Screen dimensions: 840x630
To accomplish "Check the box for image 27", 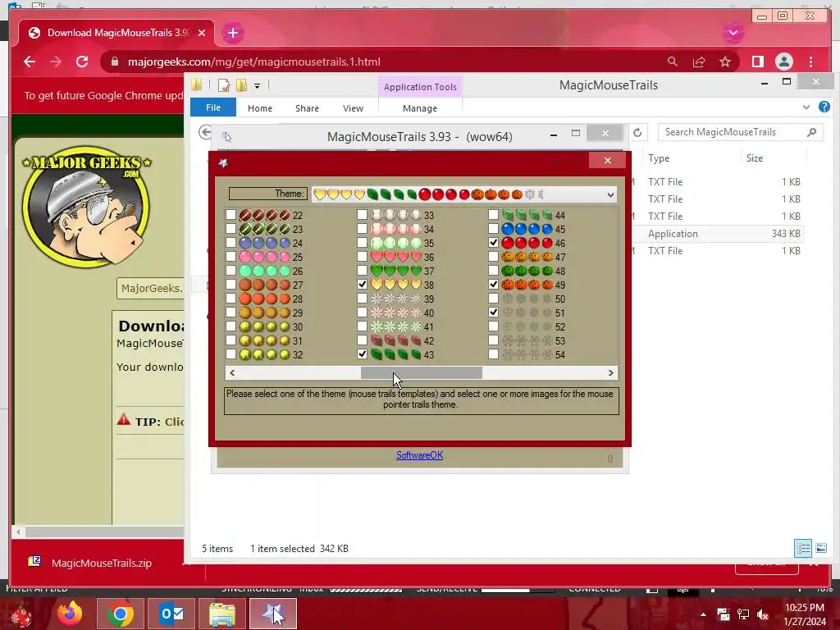I will (231, 285).
